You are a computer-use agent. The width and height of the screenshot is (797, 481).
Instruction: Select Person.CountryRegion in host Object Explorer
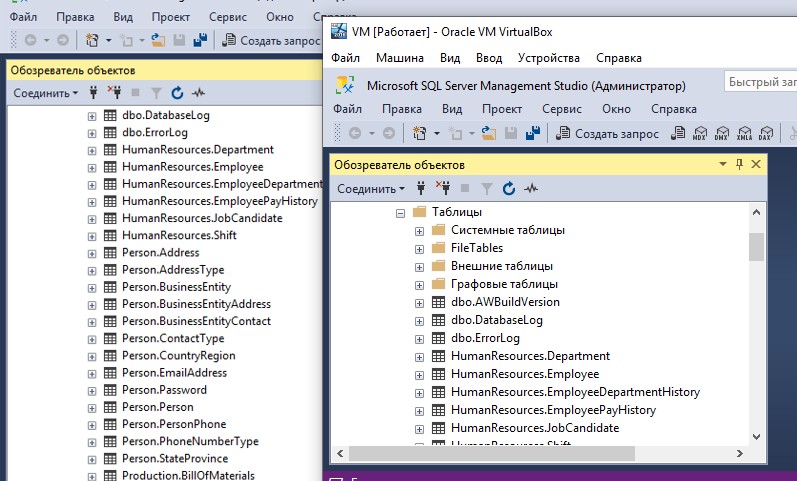tap(178, 355)
